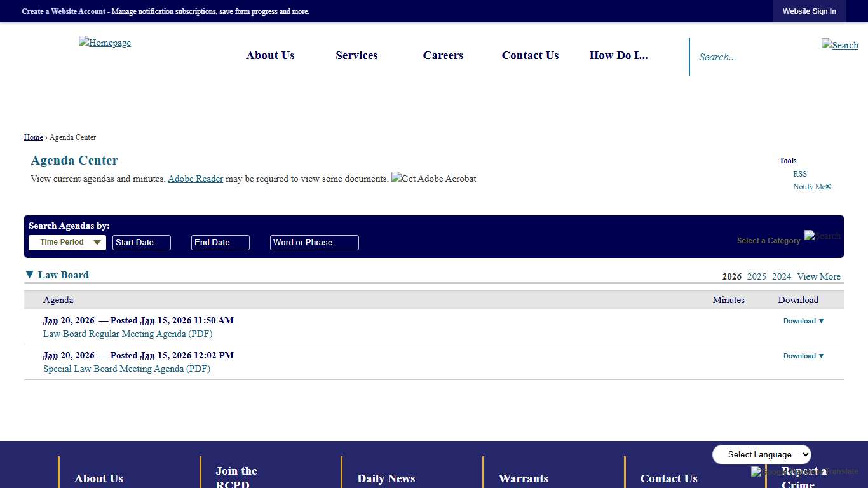Collapse the Law Board section

[29, 274]
